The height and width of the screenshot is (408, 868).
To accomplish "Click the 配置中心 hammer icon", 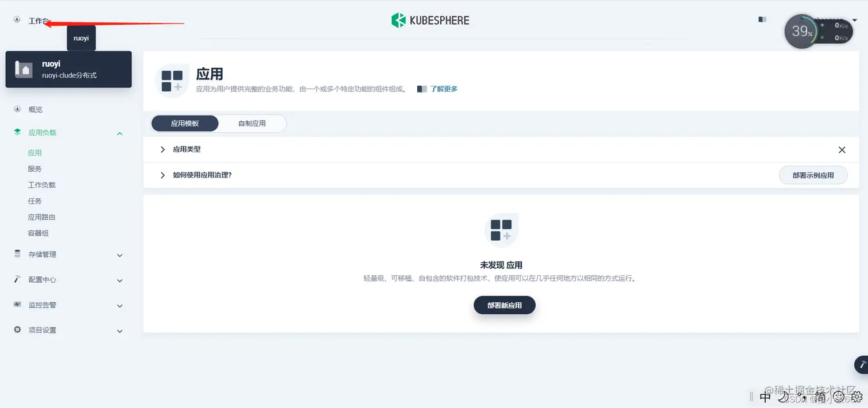I will (17, 279).
